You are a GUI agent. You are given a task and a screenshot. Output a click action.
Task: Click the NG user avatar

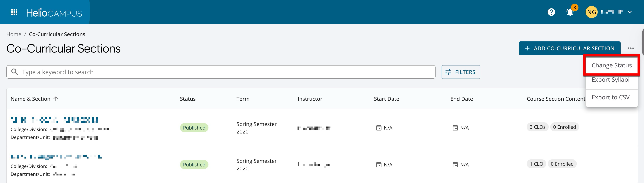(591, 12)
